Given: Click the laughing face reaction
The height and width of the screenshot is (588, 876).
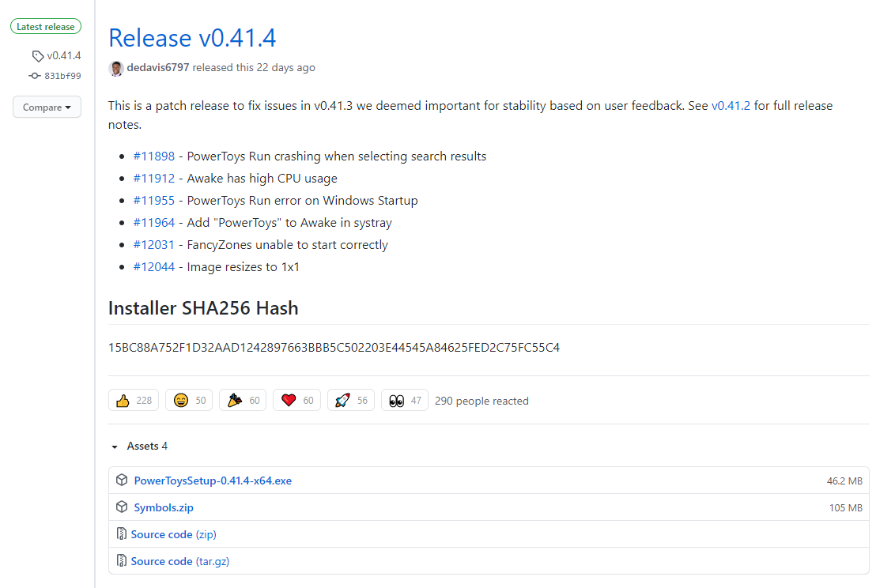Looking at the screenshot, I should click(189, 401).
